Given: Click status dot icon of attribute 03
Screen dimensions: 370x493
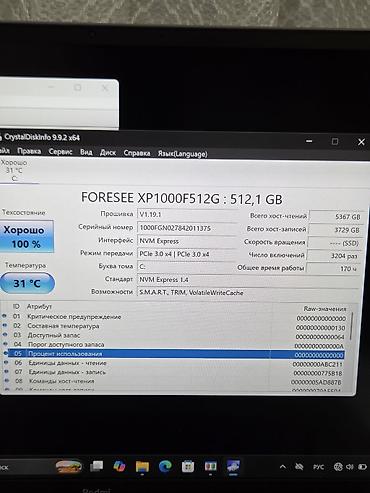Looking at the screenshot, I should coord(5,334).
